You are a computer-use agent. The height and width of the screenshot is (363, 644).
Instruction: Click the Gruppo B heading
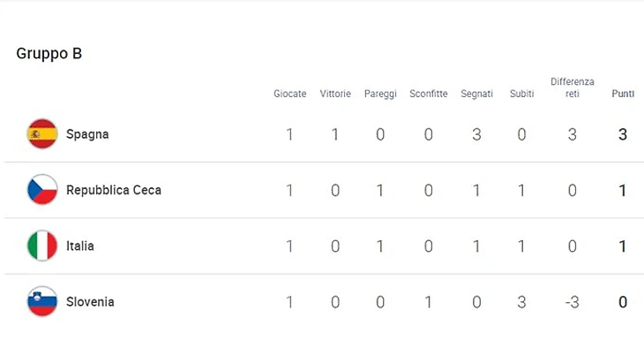coord(49,54)
